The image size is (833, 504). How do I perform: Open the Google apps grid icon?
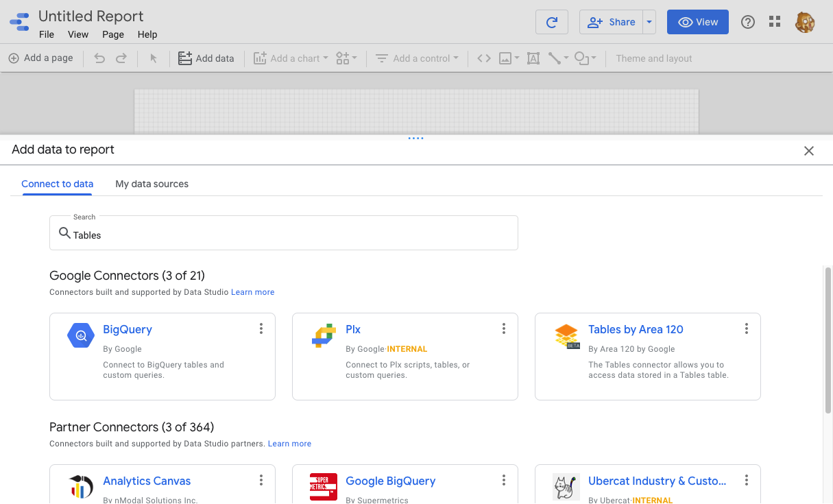(x=775, y=22)
